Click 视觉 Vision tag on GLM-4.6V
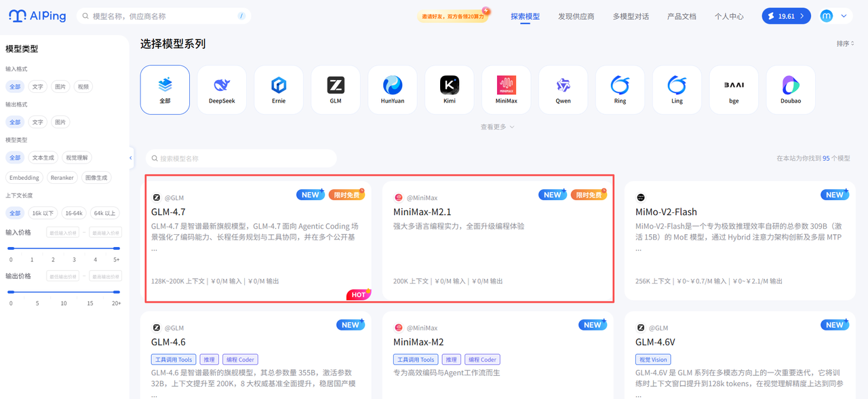The width and height of the screenshot is (868, 399). [653, 360]
